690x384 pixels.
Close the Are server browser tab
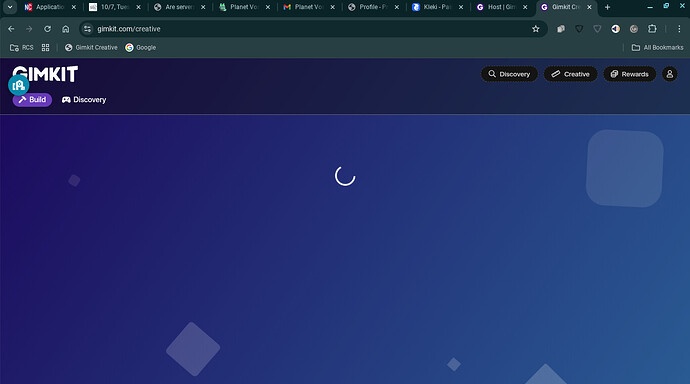203,7
